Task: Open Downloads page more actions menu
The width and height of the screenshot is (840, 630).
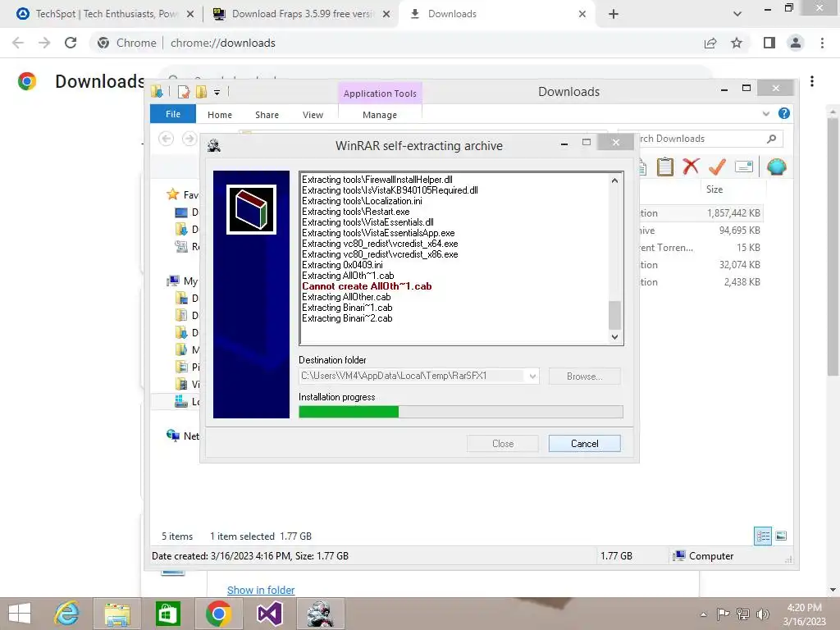Action: tap(812, 81)
